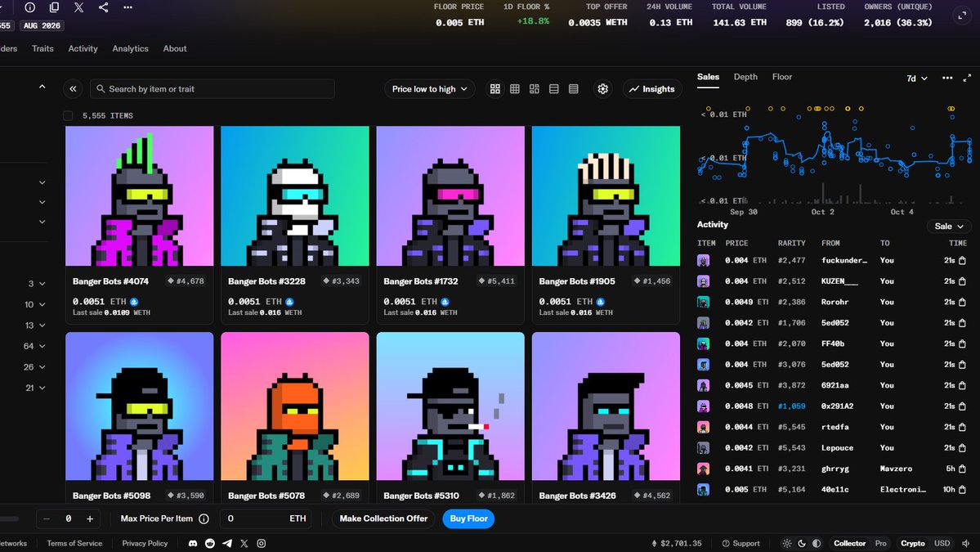980x552 pixels.
Task: Open display settings gear icon
Action: pyautogui.click(x=603, y=89)
